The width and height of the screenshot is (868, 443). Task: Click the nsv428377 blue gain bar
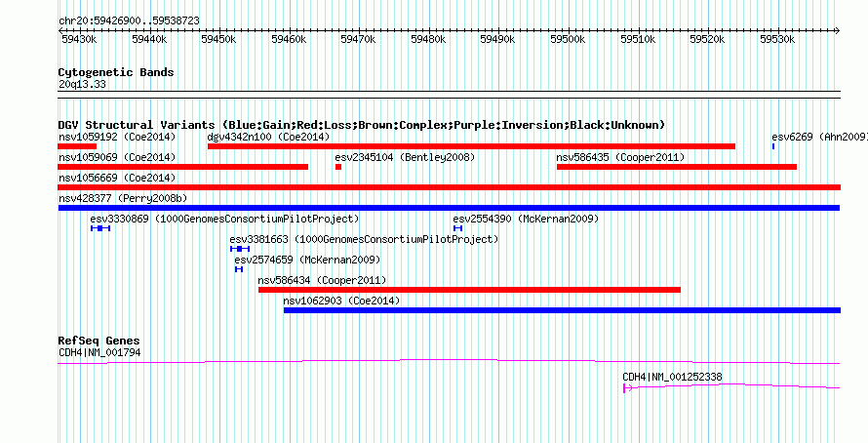[x=449, y=208]
